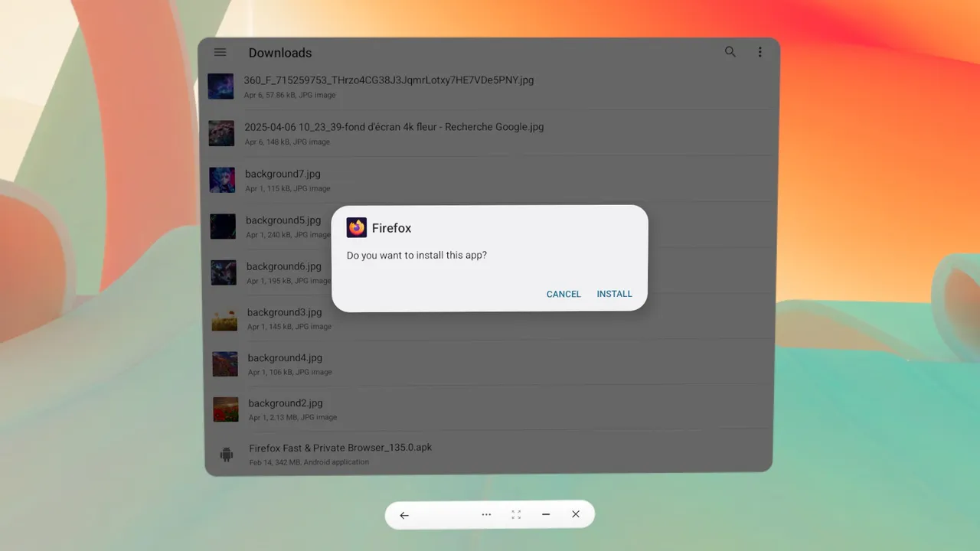Open the Firefox app icon in the dialog

click(x=356, y=227)
